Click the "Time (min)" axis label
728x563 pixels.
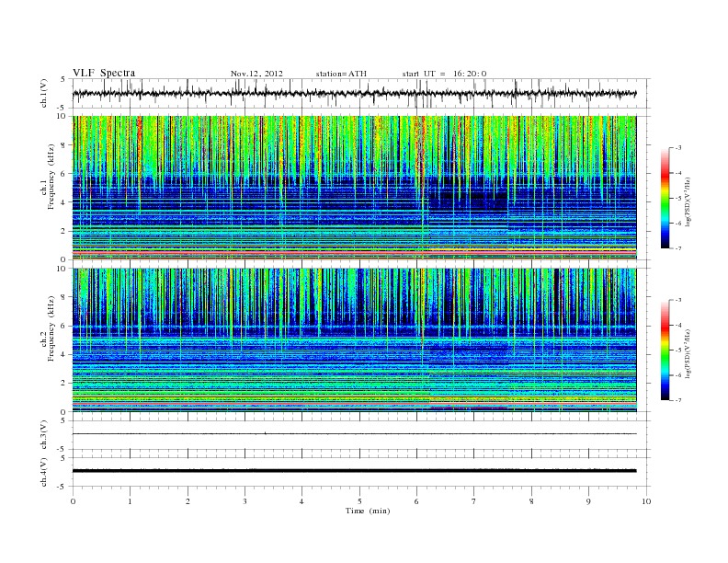point(368,511)
